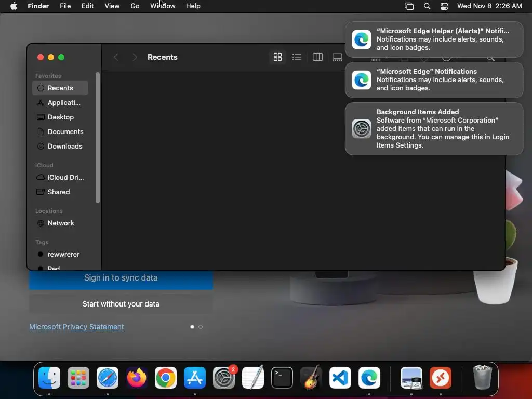Open the Trash from the Dock
The width and height of the screenshot is (532, 399).
483,378
